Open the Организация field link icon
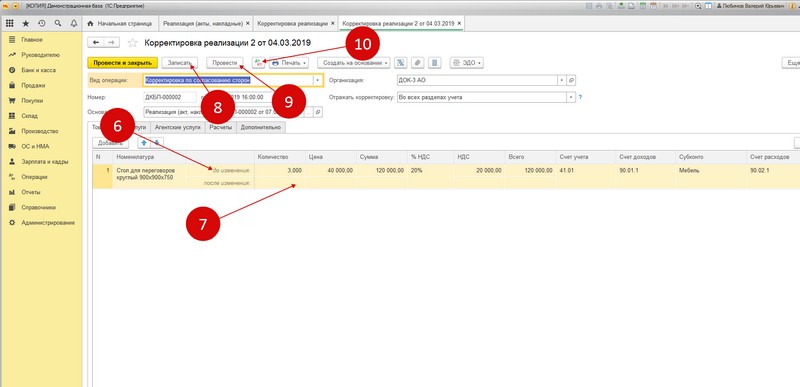 click(571, 81)
